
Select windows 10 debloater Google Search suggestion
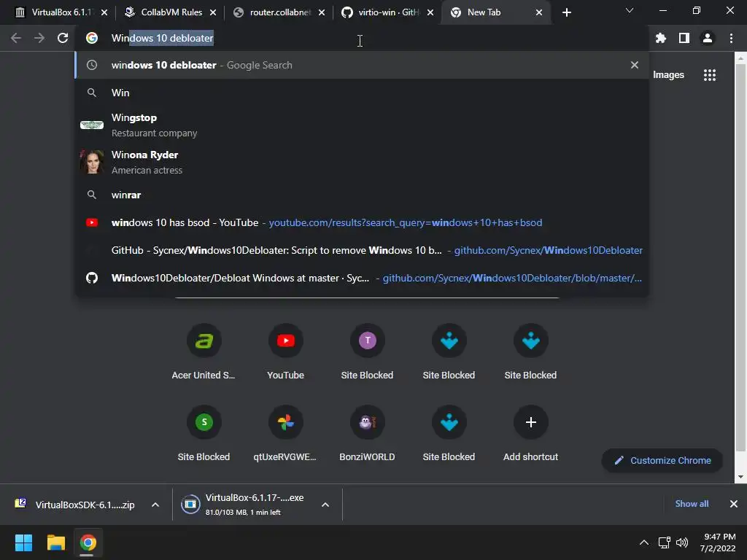tap(362, 65)
